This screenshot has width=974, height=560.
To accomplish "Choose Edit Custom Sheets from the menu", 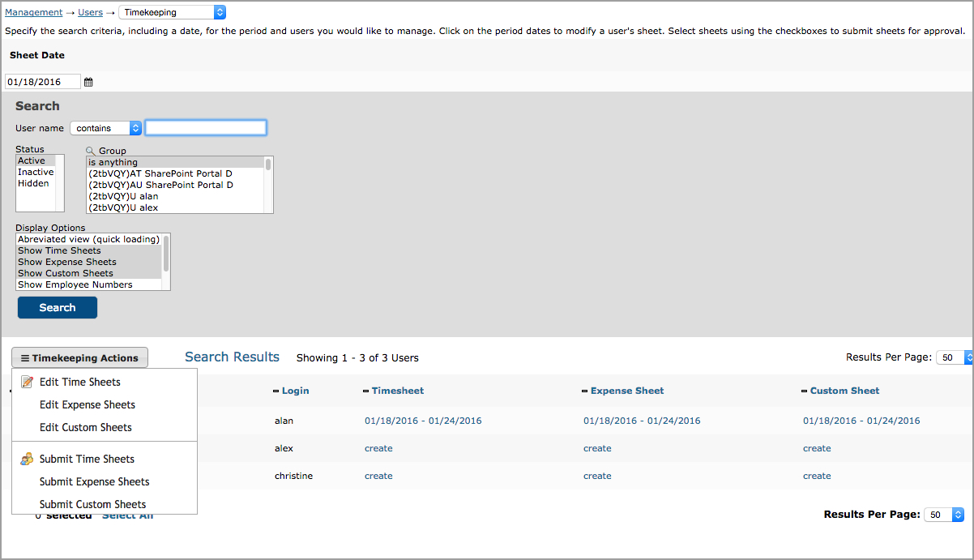I will point(86,427).
